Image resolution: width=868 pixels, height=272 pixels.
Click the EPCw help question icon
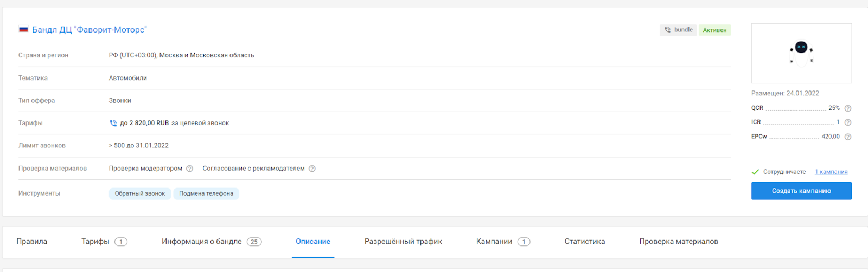848,137
